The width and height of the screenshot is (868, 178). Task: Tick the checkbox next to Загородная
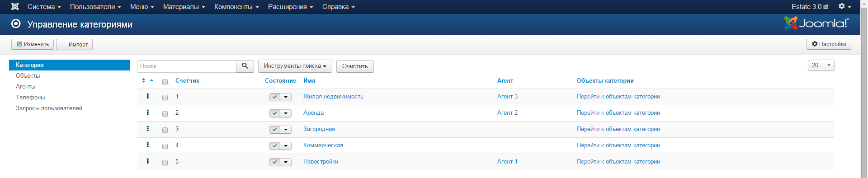coord(165,130)
